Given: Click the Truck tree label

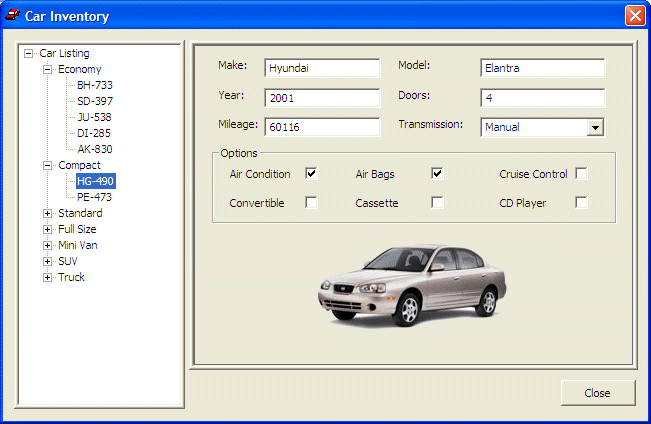Looking at the screenshot, I should (x=71, y=277).
